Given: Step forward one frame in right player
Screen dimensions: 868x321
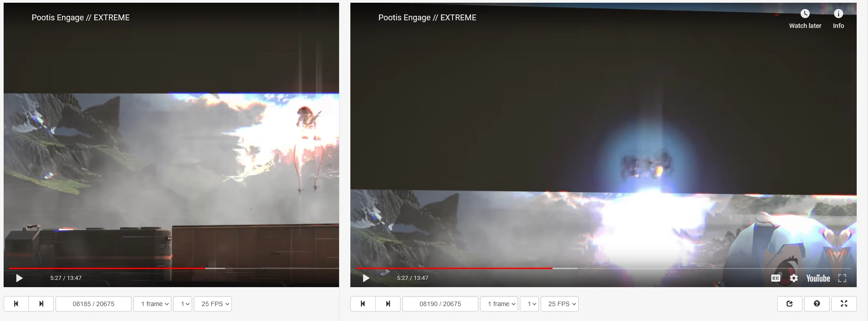Looking at the screenshot, I should click(x=388, y=304).
